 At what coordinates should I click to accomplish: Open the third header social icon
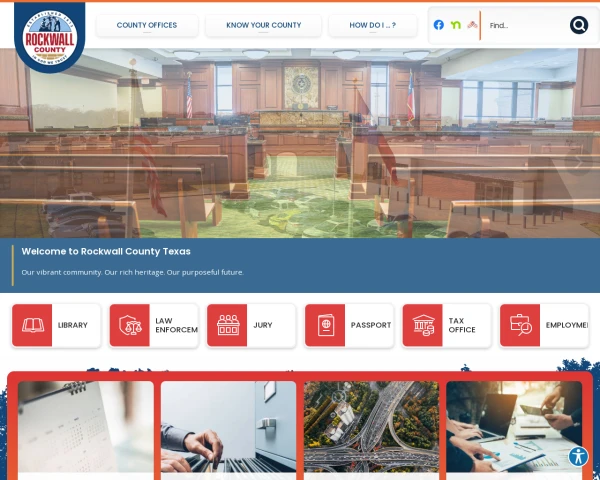[x=472, y=25]
